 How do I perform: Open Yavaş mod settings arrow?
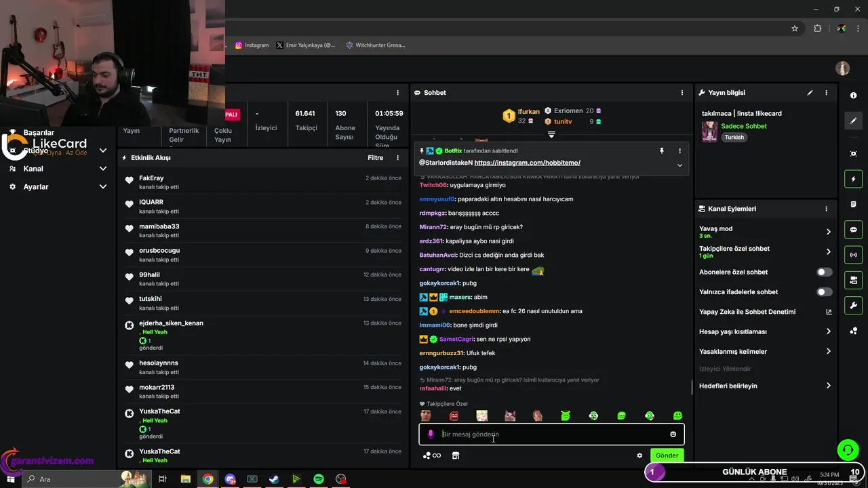828,232
